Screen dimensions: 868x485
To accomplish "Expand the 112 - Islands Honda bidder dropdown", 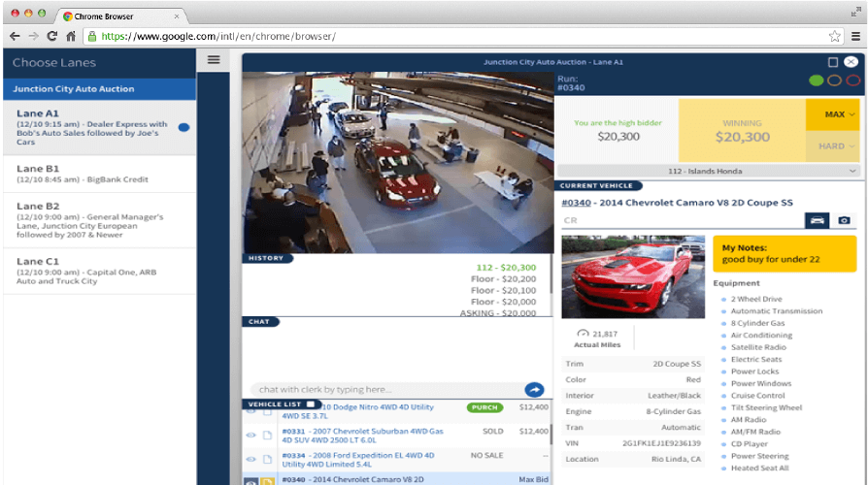I will [x=708, y=171].
